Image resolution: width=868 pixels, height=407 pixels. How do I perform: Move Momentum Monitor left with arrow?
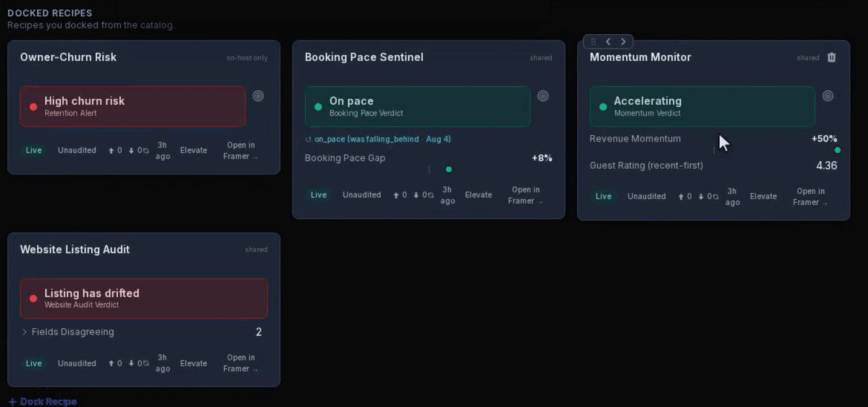point(608,42)
